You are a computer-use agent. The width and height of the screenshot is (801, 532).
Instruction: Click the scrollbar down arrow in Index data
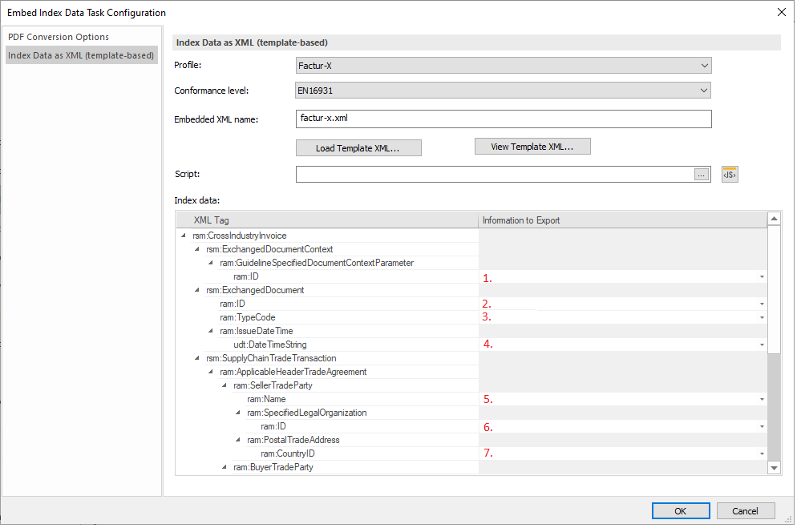click(x=772, y=467)
